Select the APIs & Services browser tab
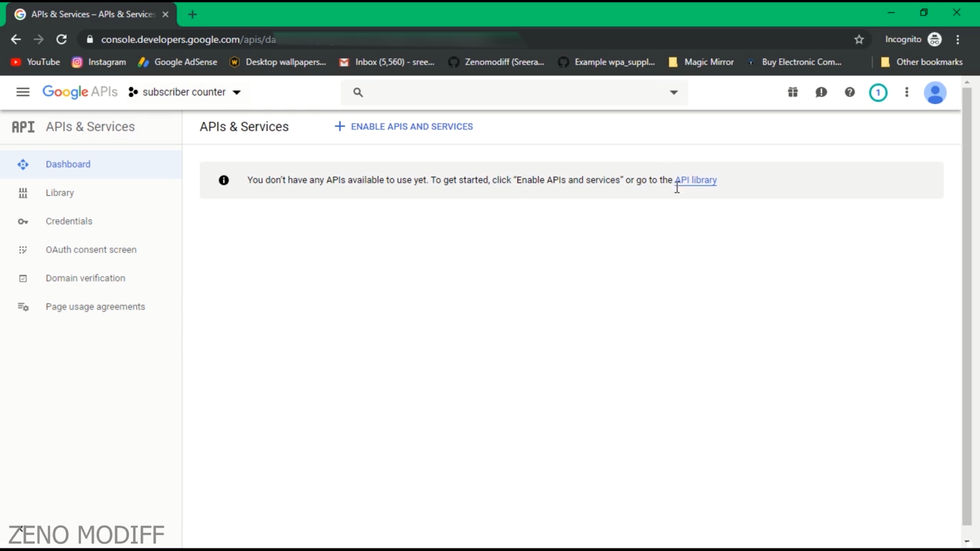 click(x=90, y=14)
